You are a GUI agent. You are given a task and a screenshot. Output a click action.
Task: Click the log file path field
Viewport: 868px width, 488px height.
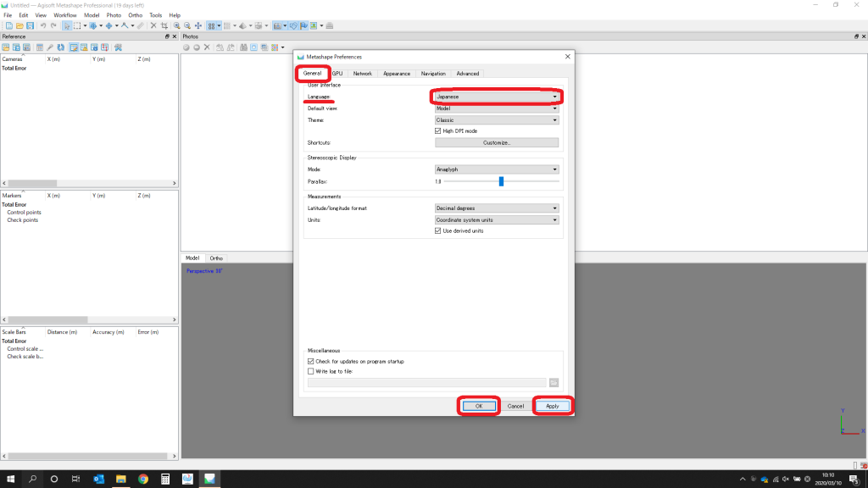click(427, 383)
